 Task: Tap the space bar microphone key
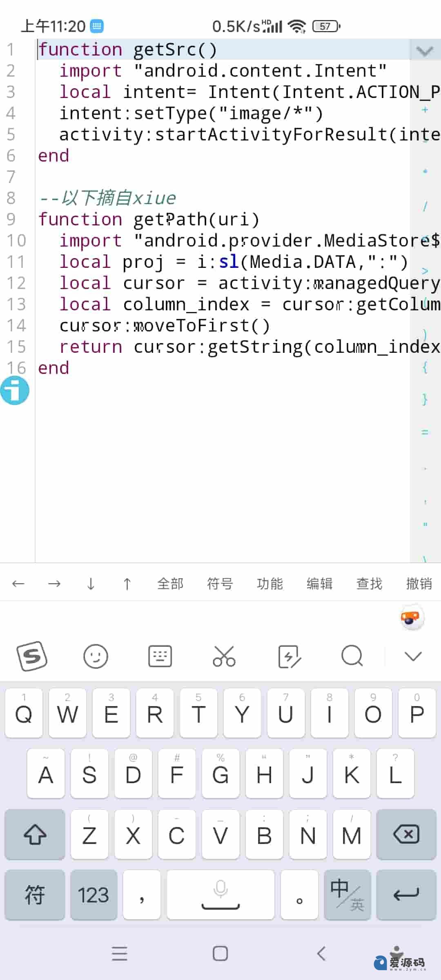tap(220, 895)
